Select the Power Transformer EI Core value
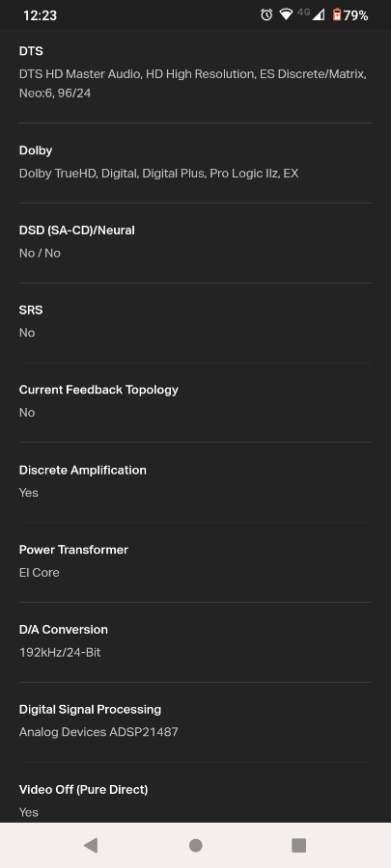The width and height of the screenshot is (391, 868). coord(40,572)
